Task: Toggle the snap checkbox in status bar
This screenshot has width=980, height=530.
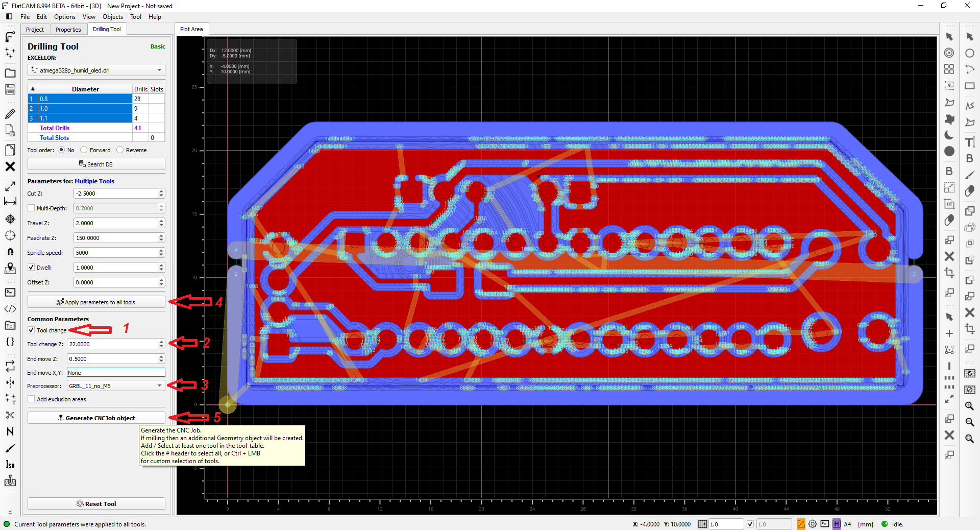Action: (x=750, y=524)
